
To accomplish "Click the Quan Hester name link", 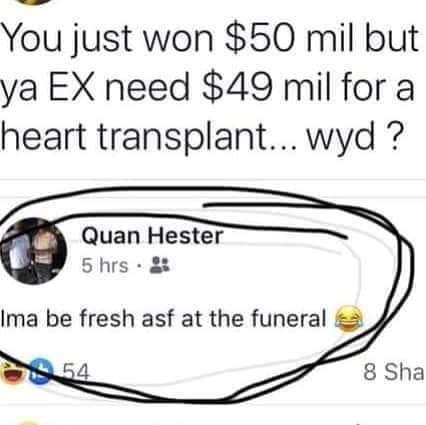I will pyautogui.click(x=152, y=236).
